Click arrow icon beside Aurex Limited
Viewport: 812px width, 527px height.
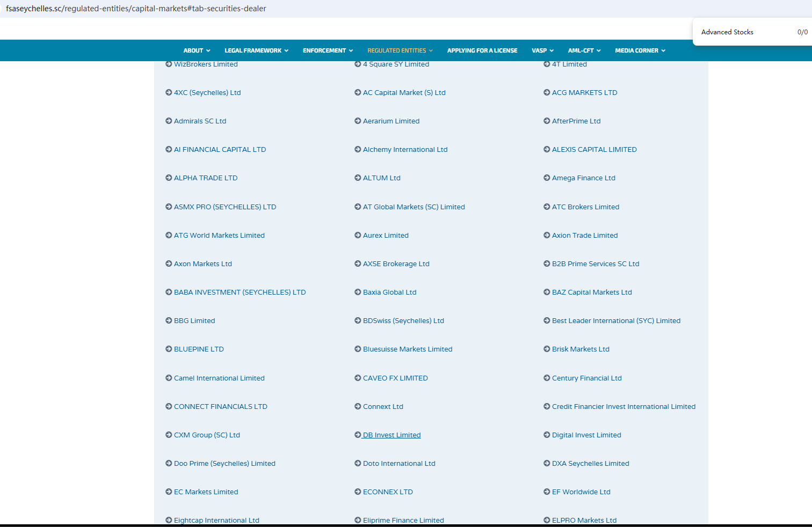[x=358, y=236]
